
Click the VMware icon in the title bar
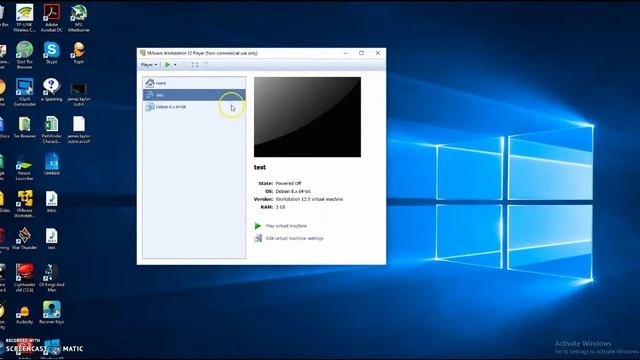point(142,53)
